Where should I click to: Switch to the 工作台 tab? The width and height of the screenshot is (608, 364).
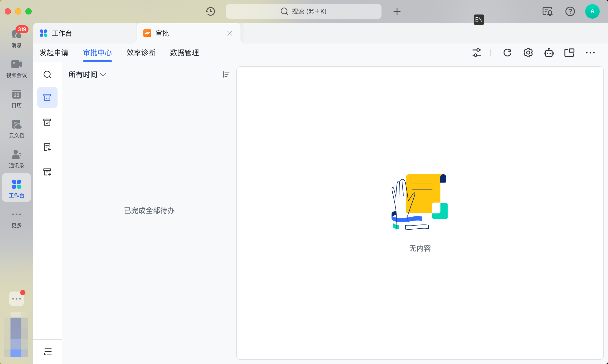62,33
